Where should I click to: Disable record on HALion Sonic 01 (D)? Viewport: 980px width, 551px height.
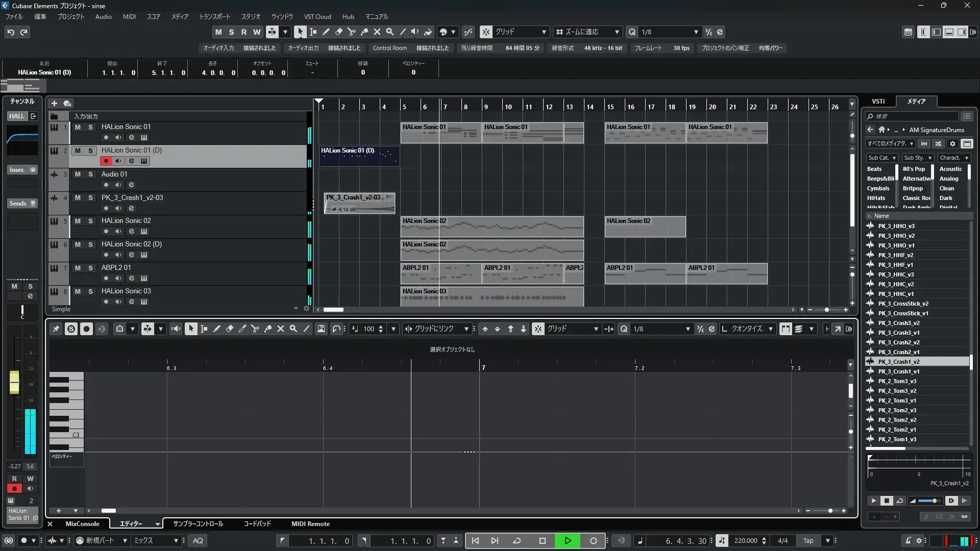(106, 161)
